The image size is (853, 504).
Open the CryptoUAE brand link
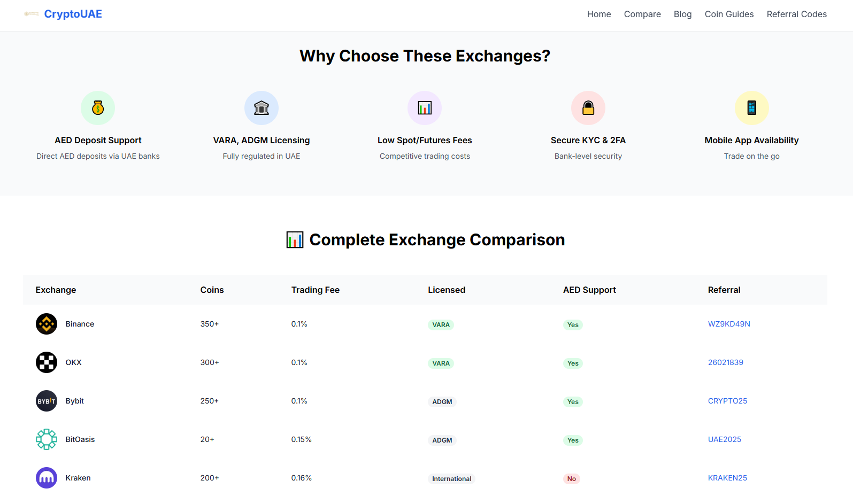pyautogui.click(x=73, y=14)
